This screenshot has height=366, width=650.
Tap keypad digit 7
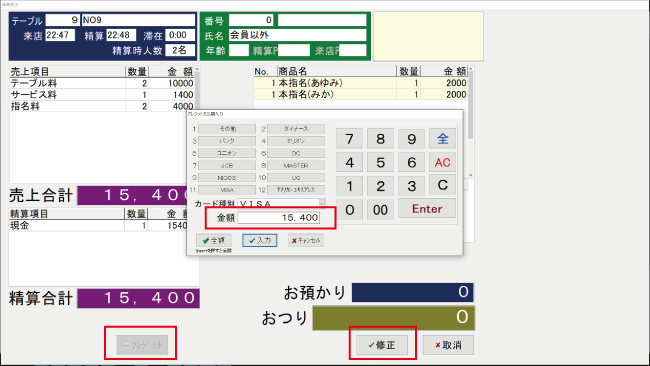(349, 138)
